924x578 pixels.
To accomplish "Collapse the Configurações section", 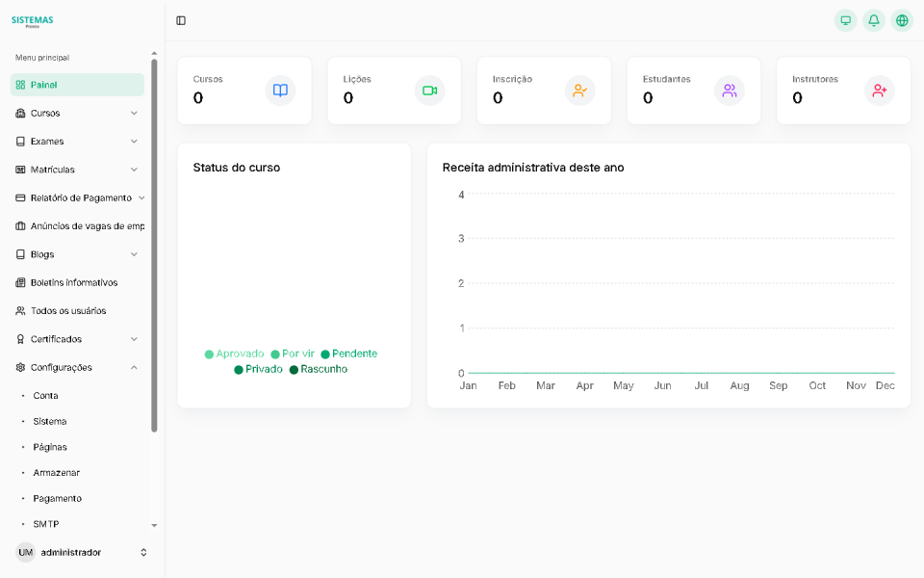I will pyautogui.click(x=77, y=367).
